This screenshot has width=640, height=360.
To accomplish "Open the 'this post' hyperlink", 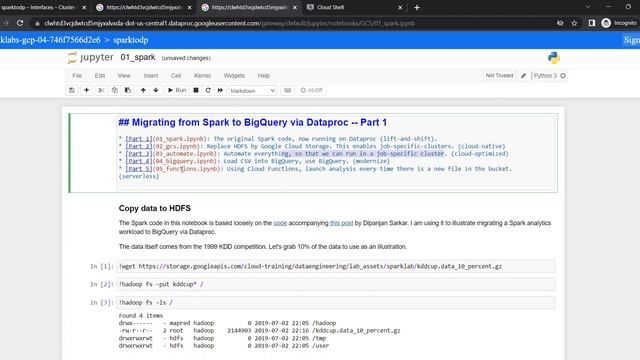I will (x=341, y=223).
